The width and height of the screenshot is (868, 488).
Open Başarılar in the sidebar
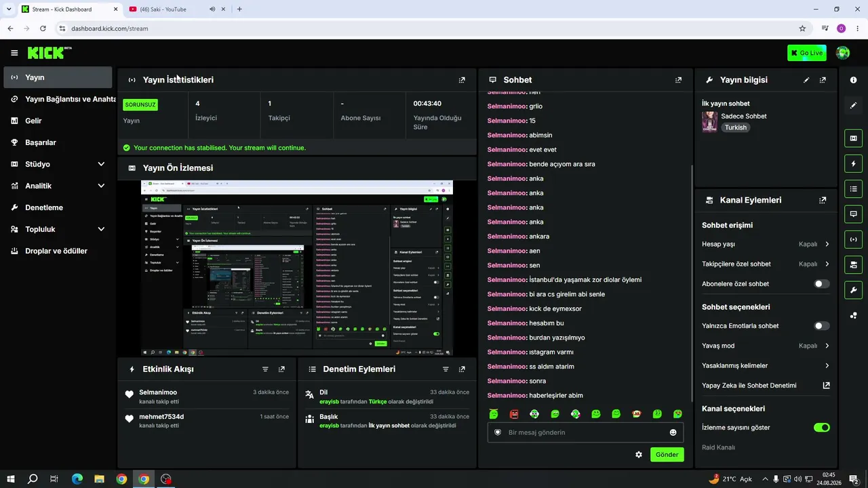58,142
